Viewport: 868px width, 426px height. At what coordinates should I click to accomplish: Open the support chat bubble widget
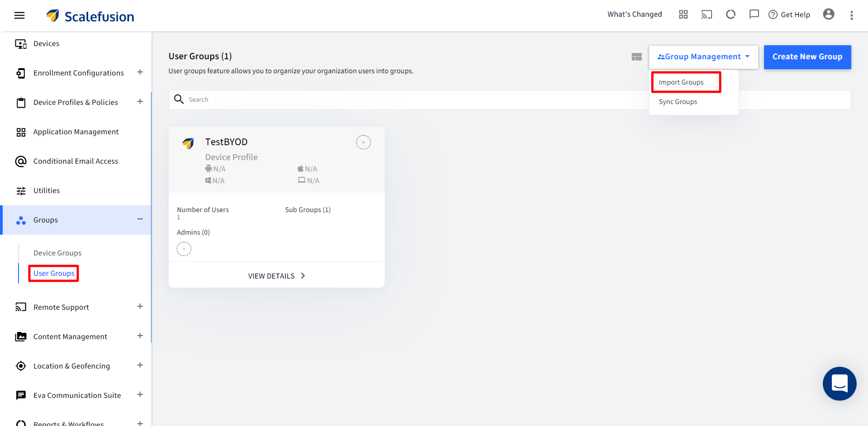pyautogui.click(x=840, y=383)
